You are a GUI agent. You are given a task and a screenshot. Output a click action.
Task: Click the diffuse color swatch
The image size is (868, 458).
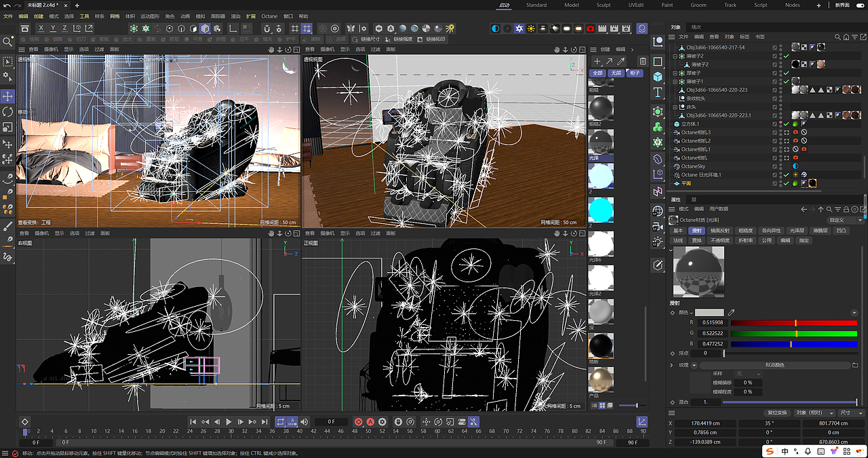pos(709,313)
